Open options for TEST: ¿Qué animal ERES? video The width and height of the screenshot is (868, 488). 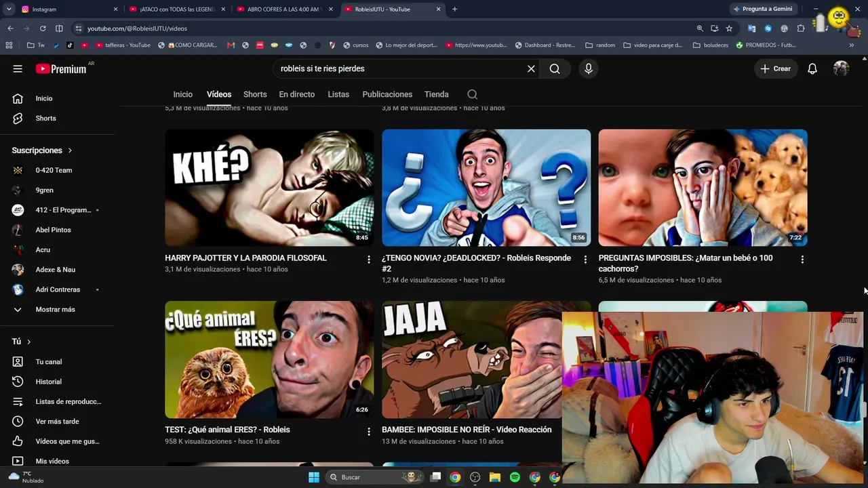(x=369, y=432)
